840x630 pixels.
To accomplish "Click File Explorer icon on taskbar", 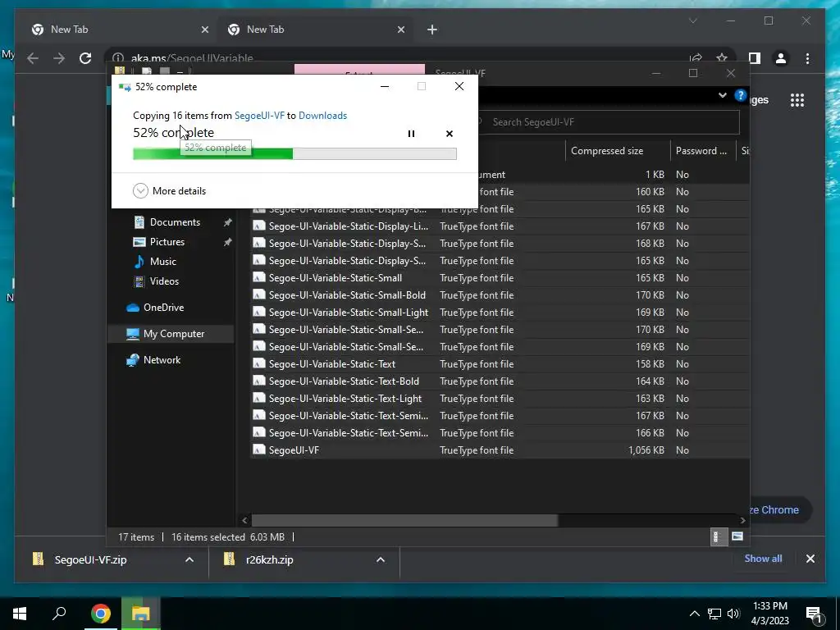I will pyautogui.click(x=141, y=614).
